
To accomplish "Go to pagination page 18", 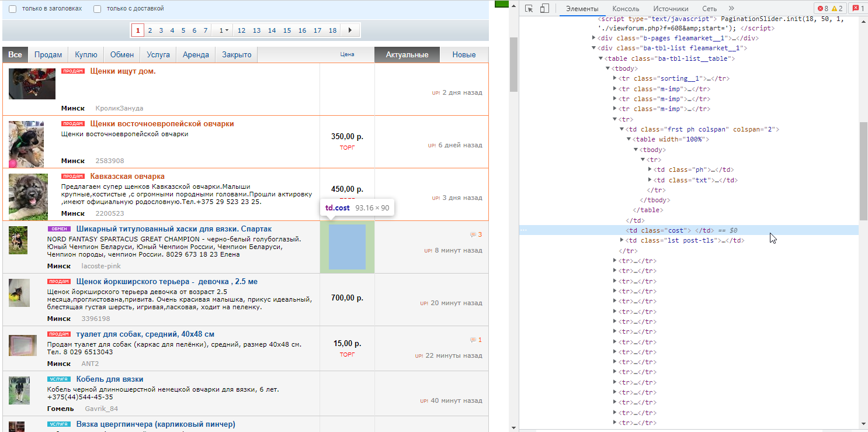I will click(x=332, y=30).
